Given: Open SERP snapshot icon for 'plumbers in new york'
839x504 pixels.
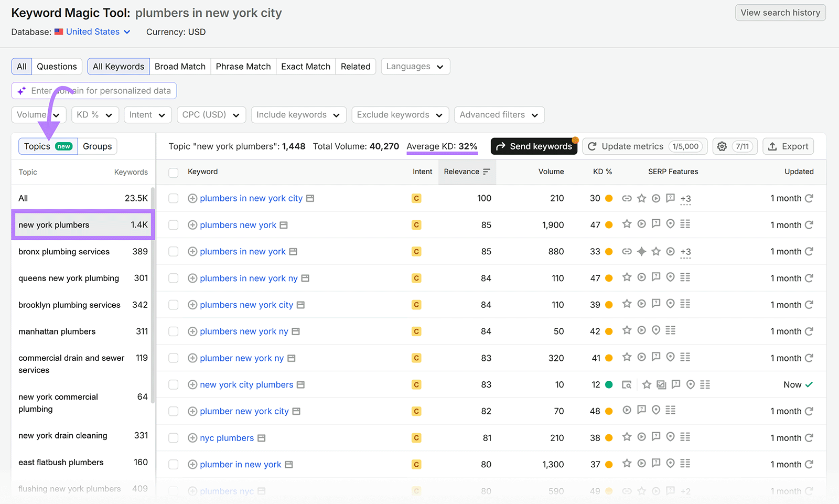Looking at the screenshot, I should pos(293,252).
